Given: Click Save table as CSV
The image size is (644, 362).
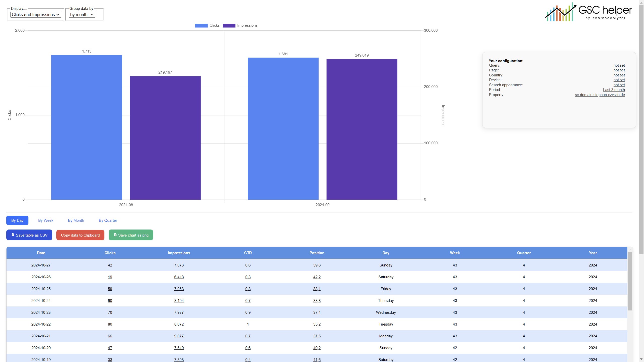Looking at the screenshot, I should (29, 235).
